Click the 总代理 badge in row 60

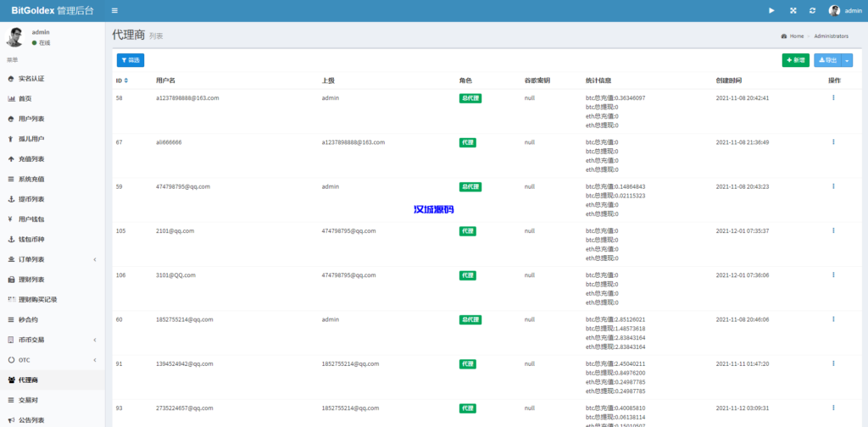[470, 319]
